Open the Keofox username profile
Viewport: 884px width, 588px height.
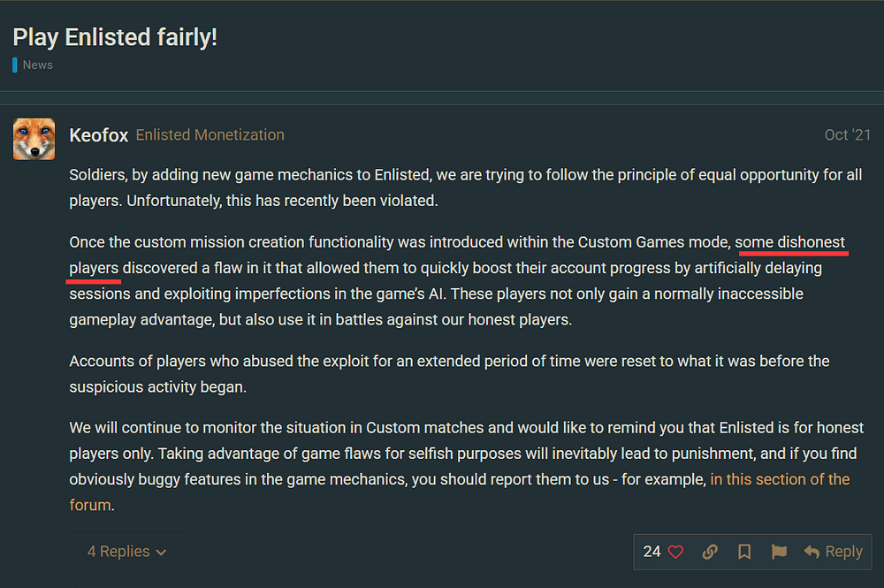[98, 135]
